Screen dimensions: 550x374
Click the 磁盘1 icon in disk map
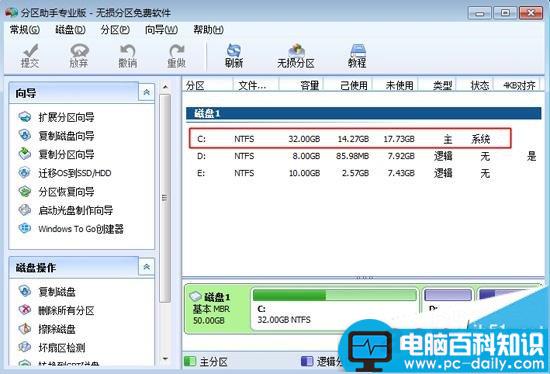pos(195,297)
